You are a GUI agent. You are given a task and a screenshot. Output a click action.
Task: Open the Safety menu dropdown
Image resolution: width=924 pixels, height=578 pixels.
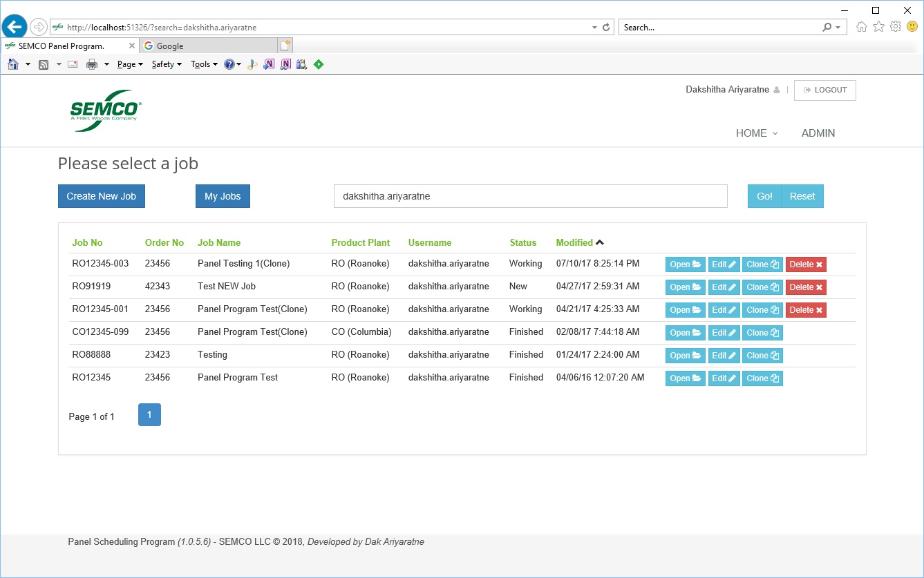pyautogui.click(x=167, y=64)
